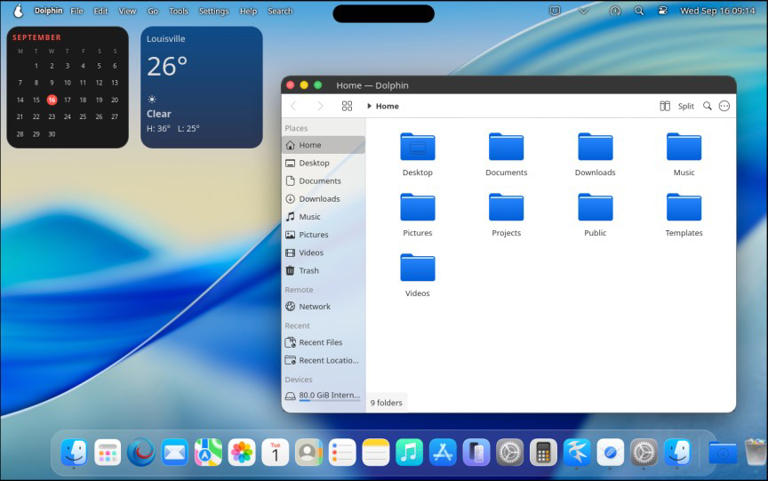Open the Tools menu
Screen dimensions: 768x481
pos(179,11)
